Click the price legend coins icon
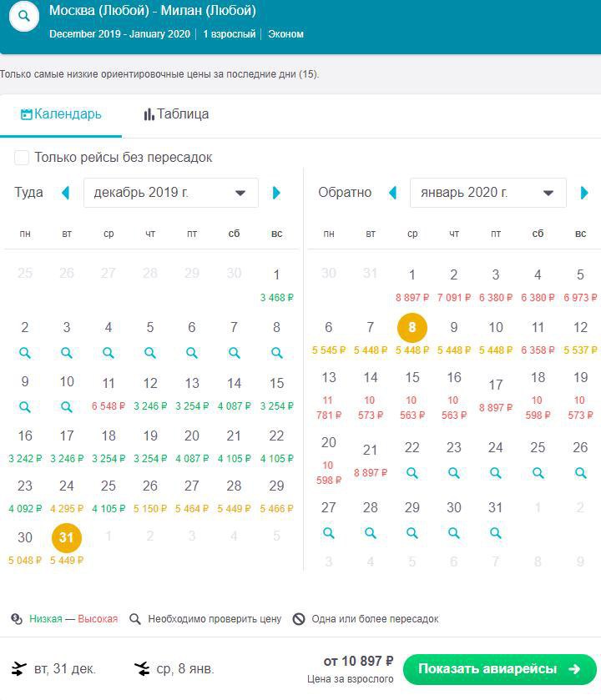The height and width of the screenshot is (700, 601). [x=17, y=619]
